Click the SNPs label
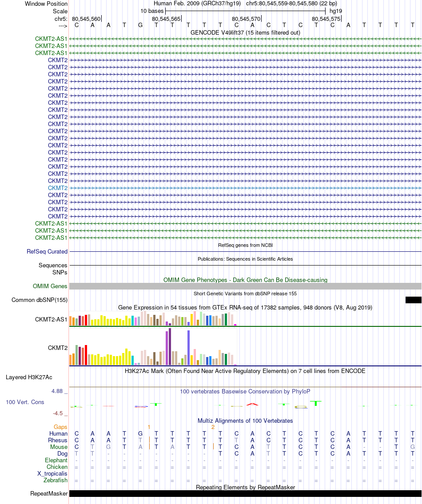Viewport: 422px width, 504px height. [60, 273]
